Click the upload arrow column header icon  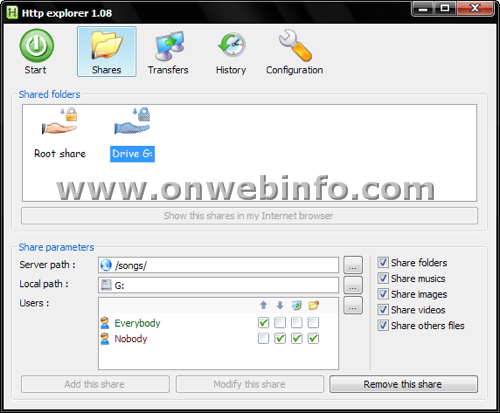(263, 305)
